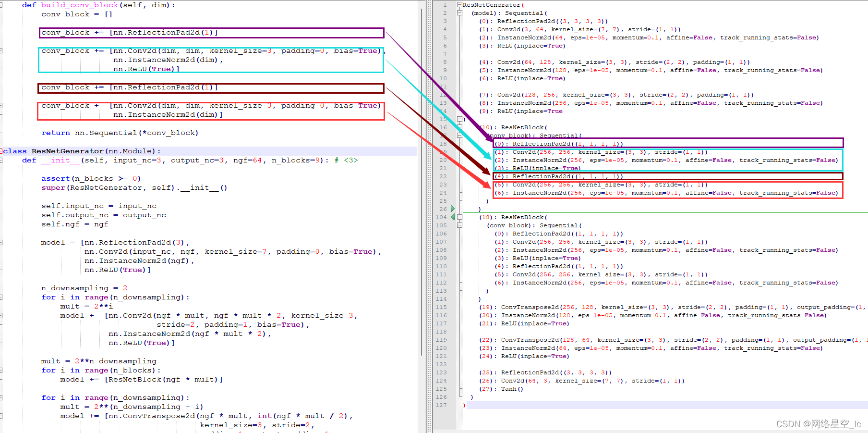Click line number 1 in right margin
The width and height of the screenshot is (868, 433).
point(445,5)
